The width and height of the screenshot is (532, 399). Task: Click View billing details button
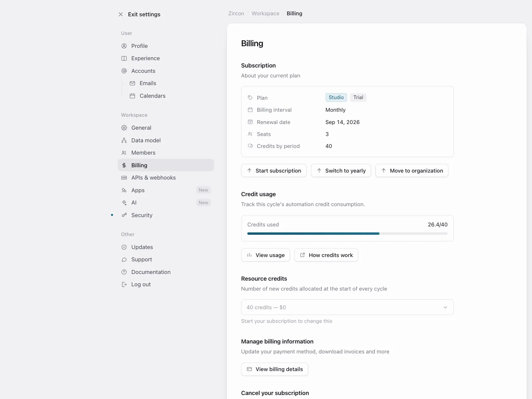[x=275, y=369]
